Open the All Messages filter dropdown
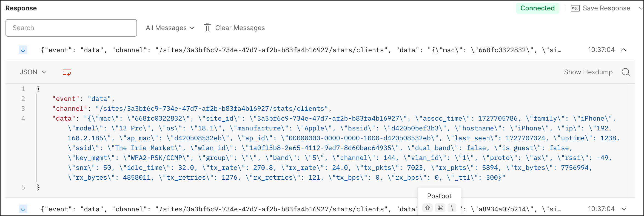The height and width of the screenshot is (216, 644). (x=170, y=28)
